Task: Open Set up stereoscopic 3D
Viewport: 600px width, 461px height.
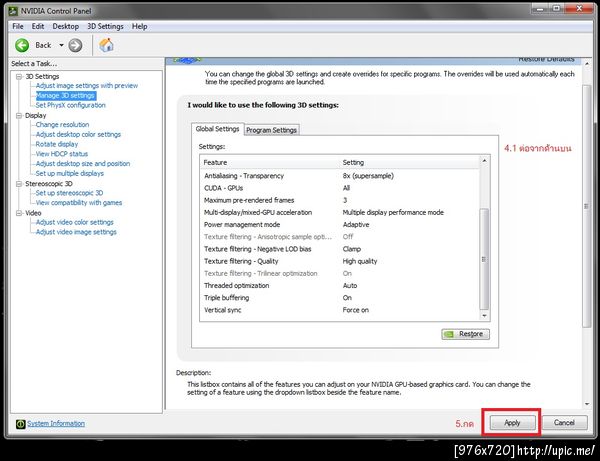Action: pos(69,193)
